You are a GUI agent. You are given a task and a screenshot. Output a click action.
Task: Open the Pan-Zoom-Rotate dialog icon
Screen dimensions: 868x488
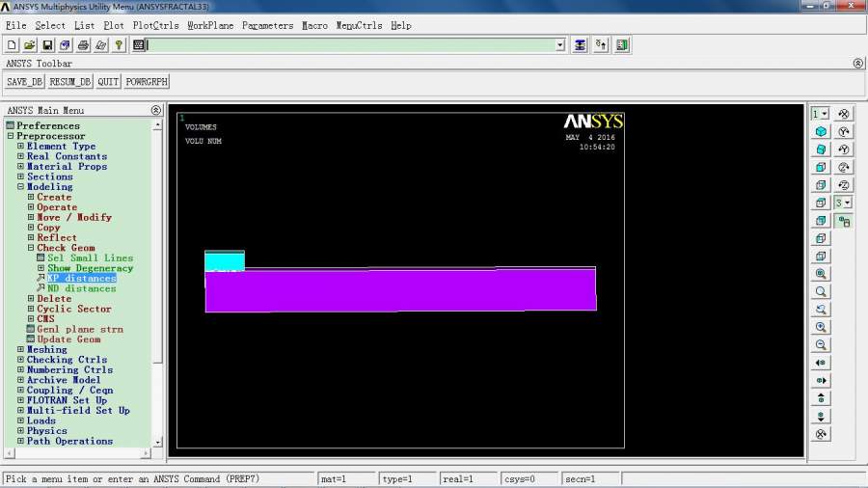(65, 45)
